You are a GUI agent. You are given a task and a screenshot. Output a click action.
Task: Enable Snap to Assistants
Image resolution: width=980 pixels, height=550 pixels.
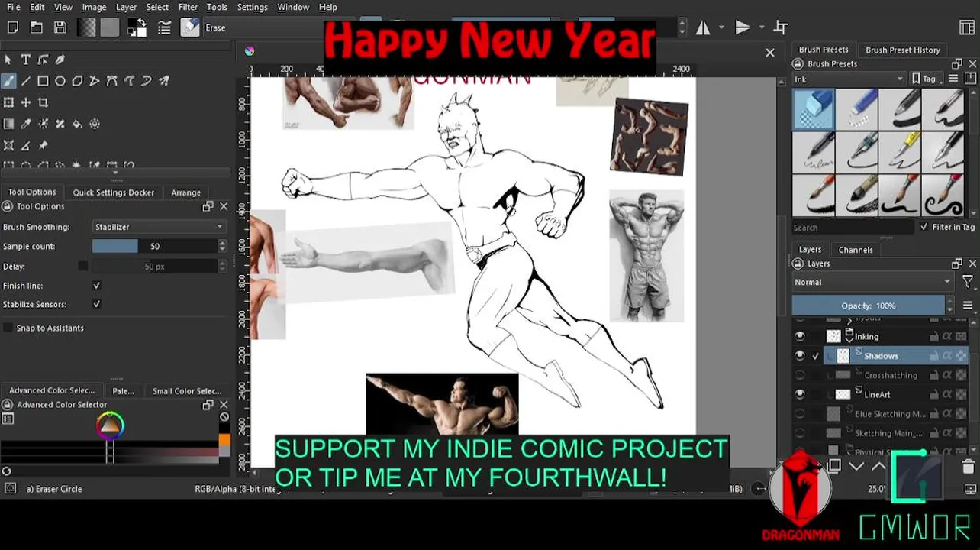point(8,328)
